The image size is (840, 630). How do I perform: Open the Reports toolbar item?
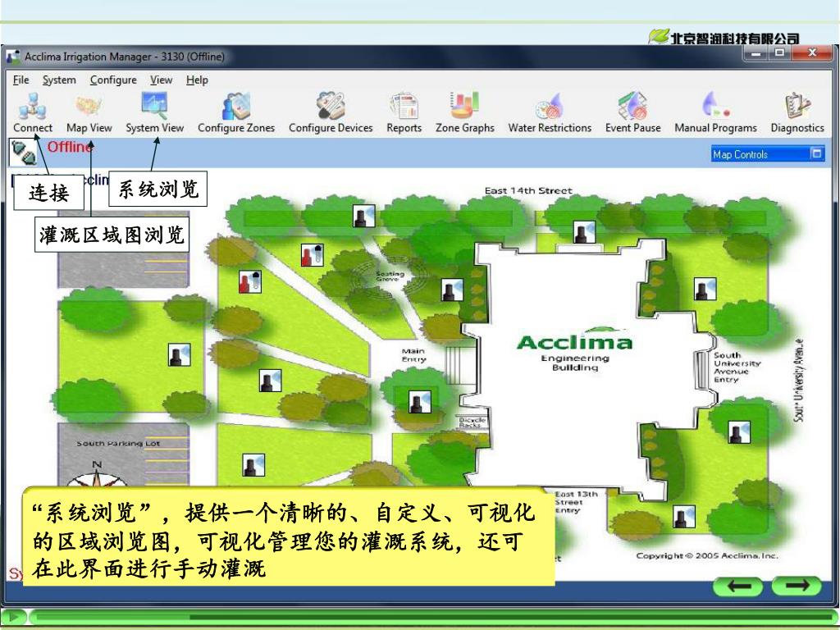pyautogui.click(x=404, y=112)
